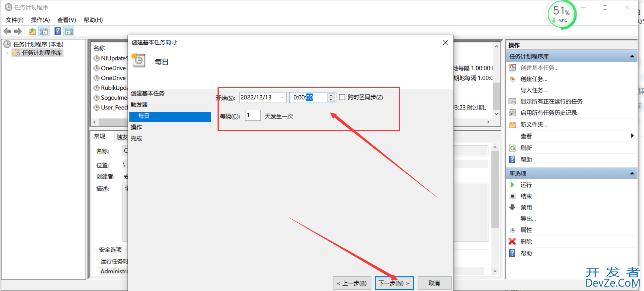Click the 0:00:00 start time field
The width and height of the screenshot is (644, 291).
click(309, 97)
